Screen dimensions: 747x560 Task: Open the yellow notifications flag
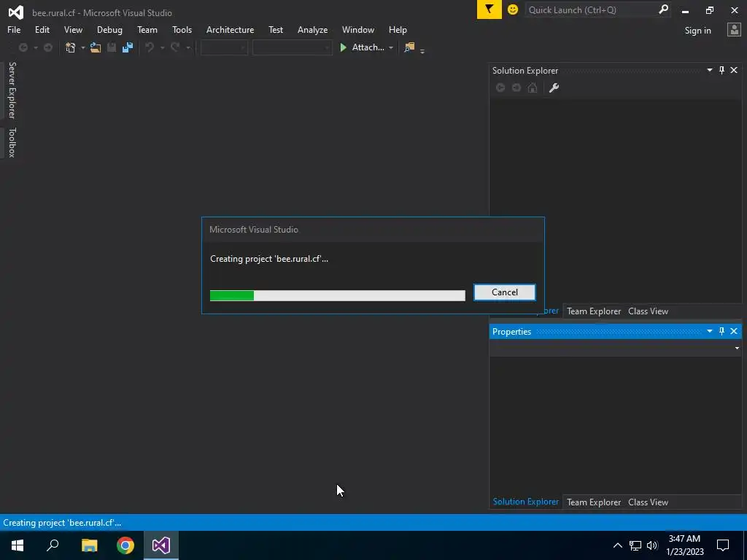click(489, 9)
